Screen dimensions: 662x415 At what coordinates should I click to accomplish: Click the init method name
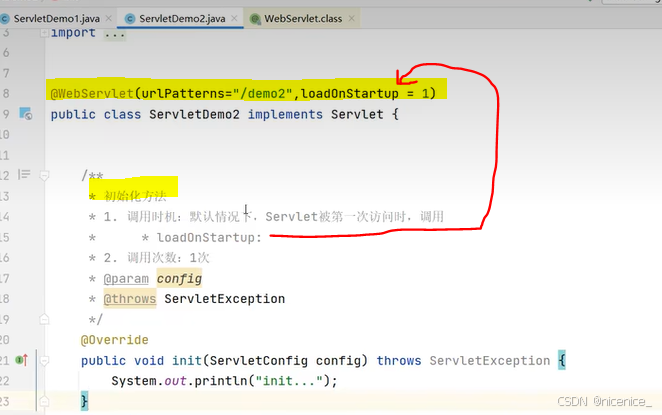[187, 361]
